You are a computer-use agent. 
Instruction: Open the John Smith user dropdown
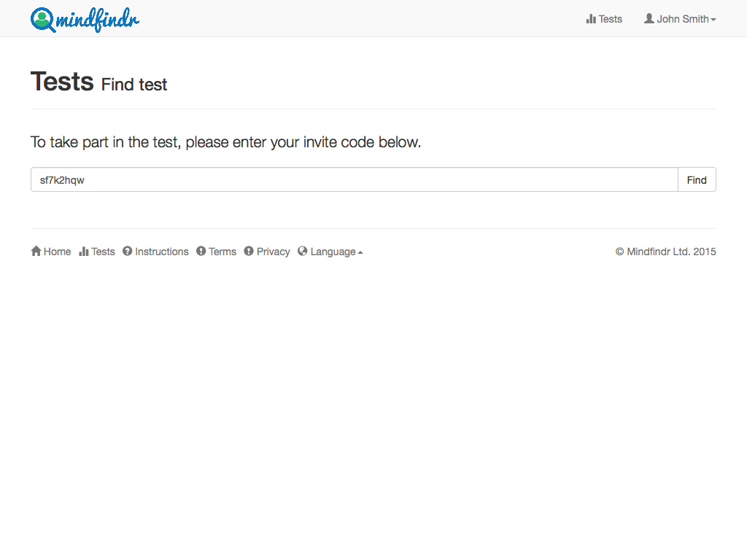pyautogui.click(x=680, y=19)
